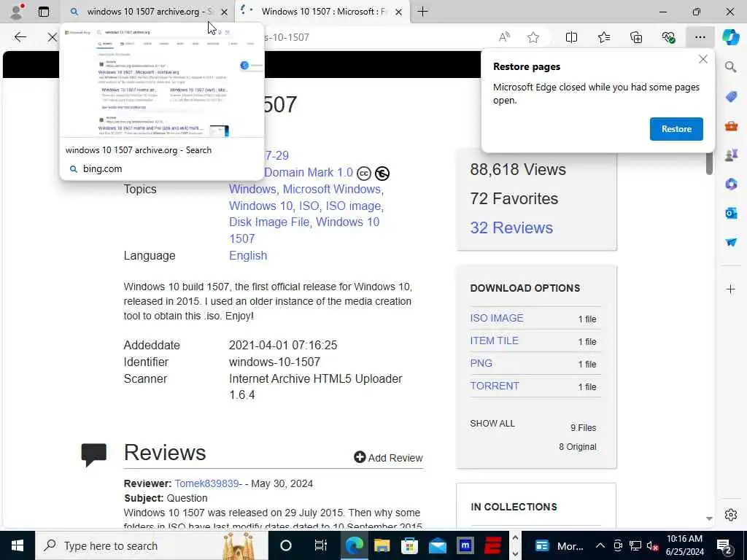
Task: Open reviewer Tomek839839 profile link
Action: click(206, 483)
